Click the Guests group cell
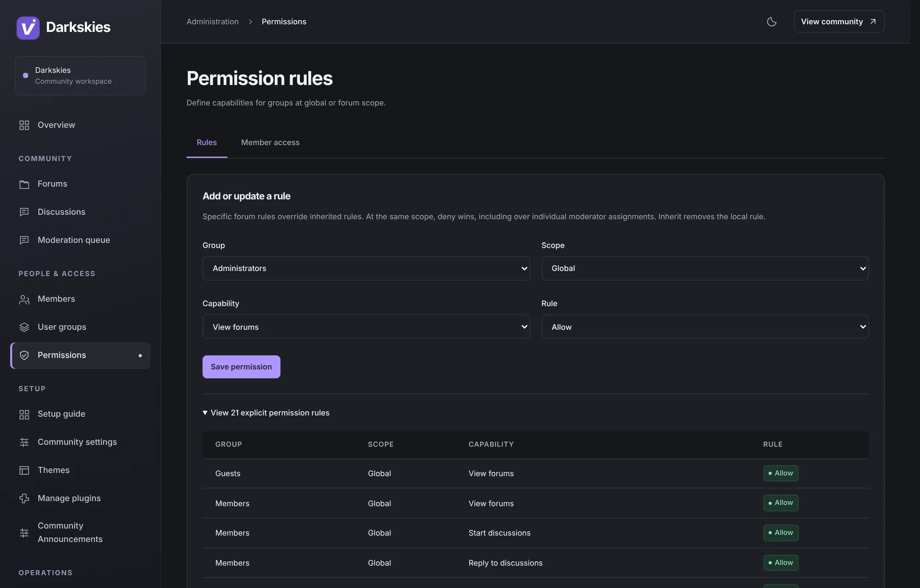This screenshot has height=588, width=920. (228, 473)
